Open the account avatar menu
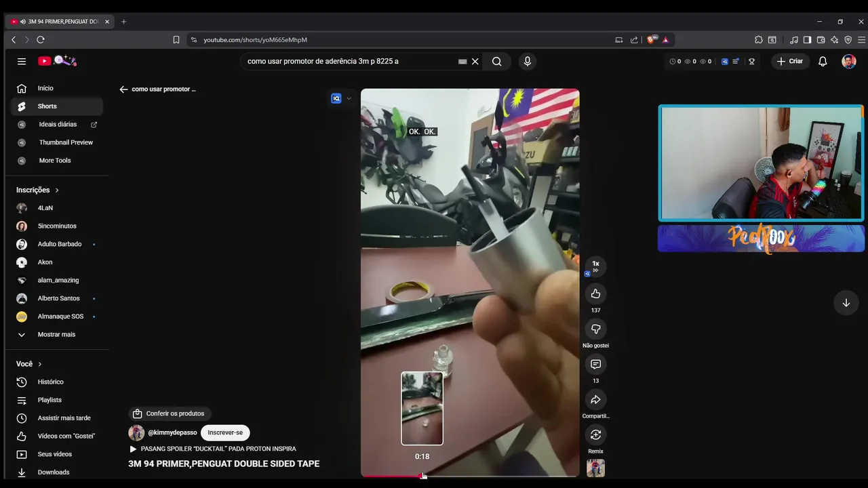The width and height of the screenshot is (868, 488). pos(849,61)
